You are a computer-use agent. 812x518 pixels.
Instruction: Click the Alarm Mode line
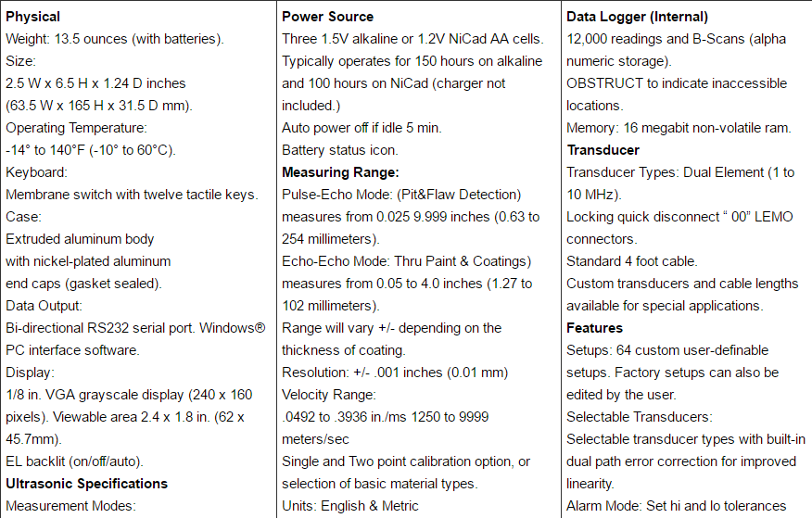[677, 506]
